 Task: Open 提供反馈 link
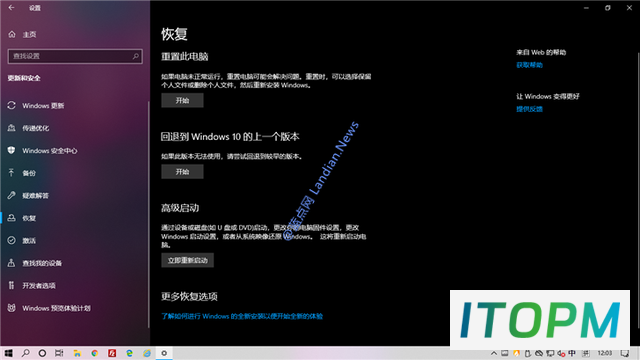(529, 109)
